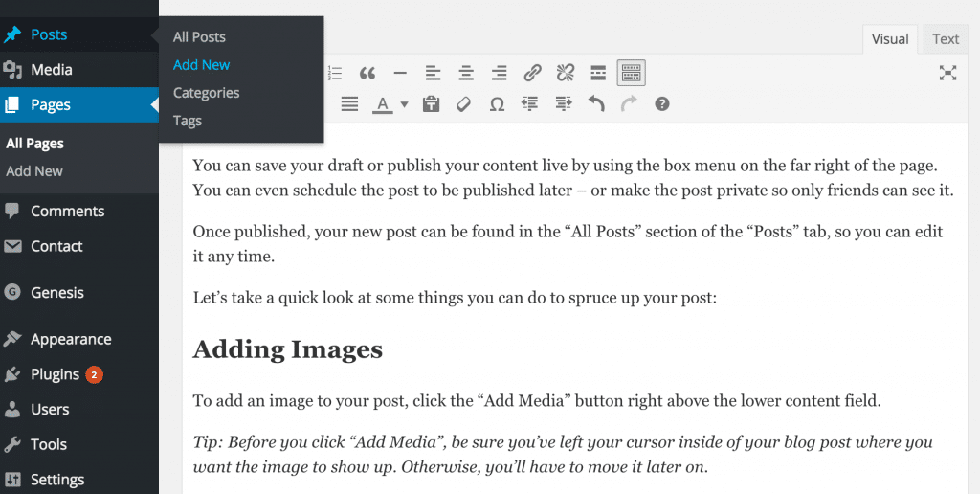Screen dimensions: 980x494
Task: Open the Tools menu
Action: 79,444
